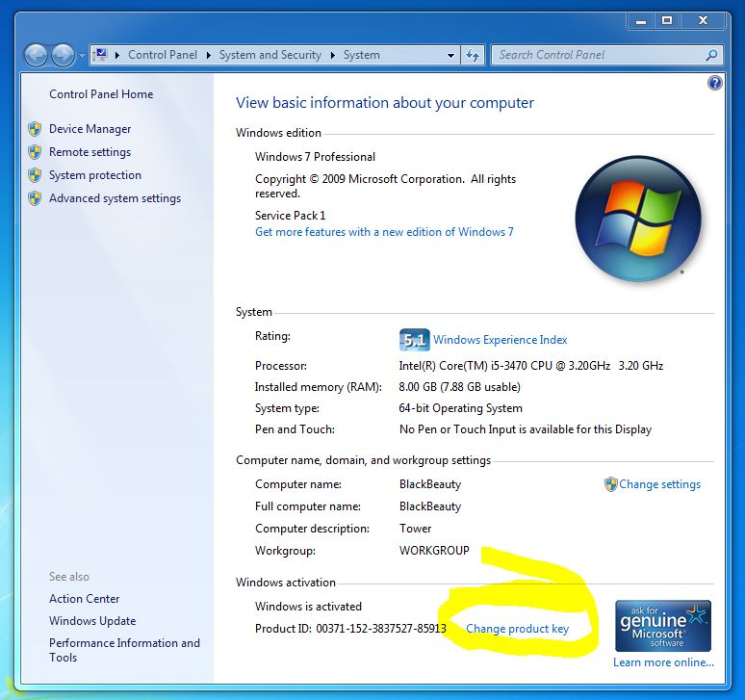The image size is (745, 700).
Task: Click the magnifier icon in search box
Action: (x=712, y=55)
